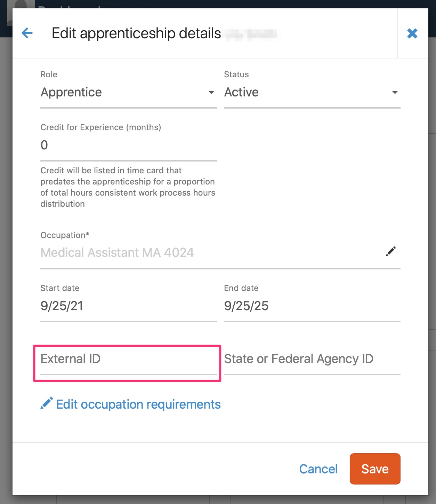Click the Medical Assistant MA 4024 occupation field
This screenshot has height=504, width=436.
[117, 252]
